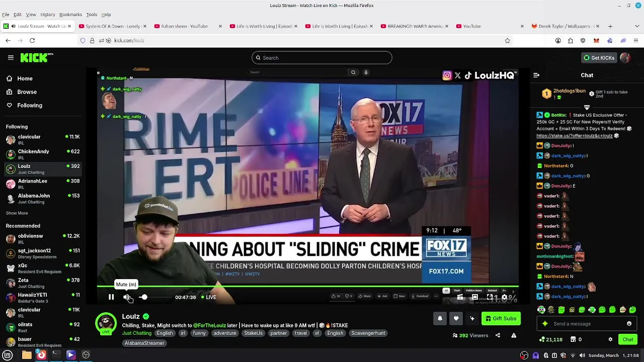Screen dimensions: 644x362
Task: Open Firefox Bookmarks menu
Action: (70, 15)
